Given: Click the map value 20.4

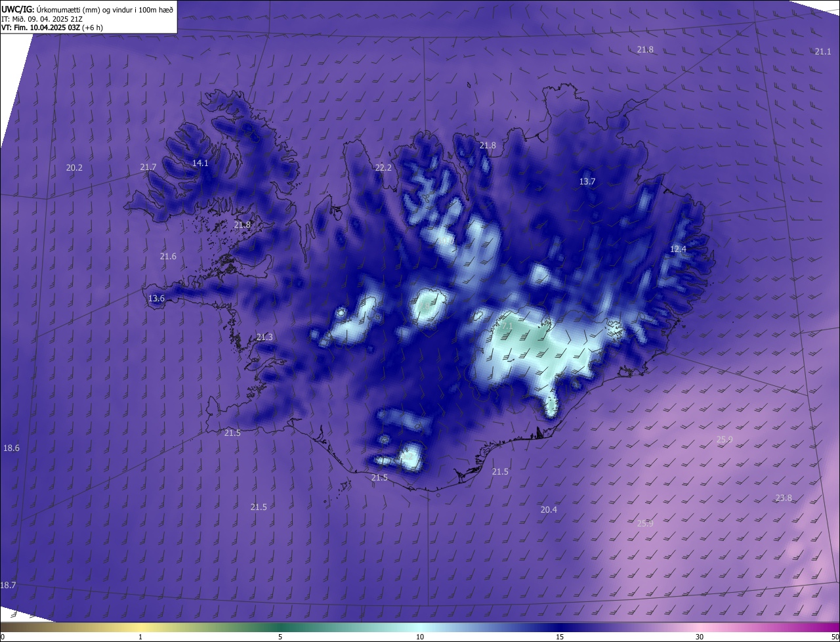Looking at the screenshot, I should [x=549, y=509].
